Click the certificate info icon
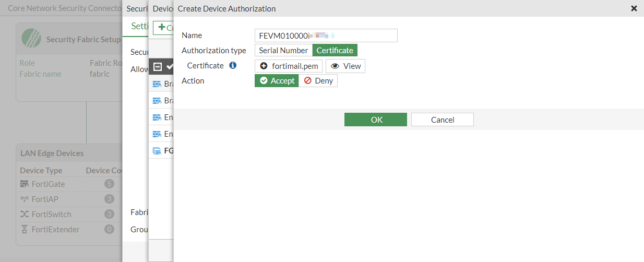 coord(233,66)
